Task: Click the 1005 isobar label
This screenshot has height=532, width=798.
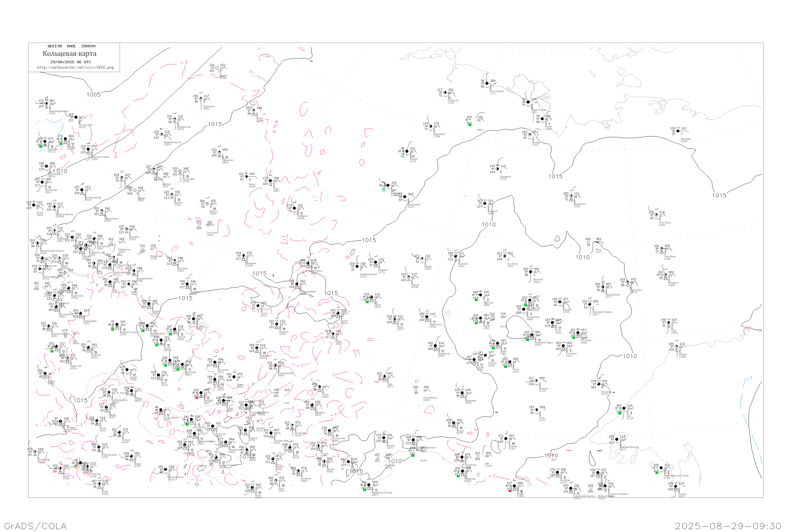Action: pos(94,95)
